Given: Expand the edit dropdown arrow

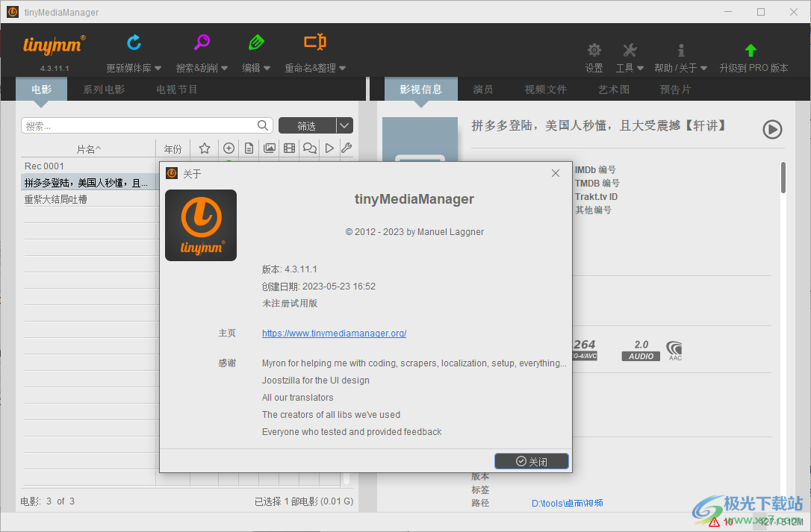Looking at the screenshot, I should pos(267,68).
